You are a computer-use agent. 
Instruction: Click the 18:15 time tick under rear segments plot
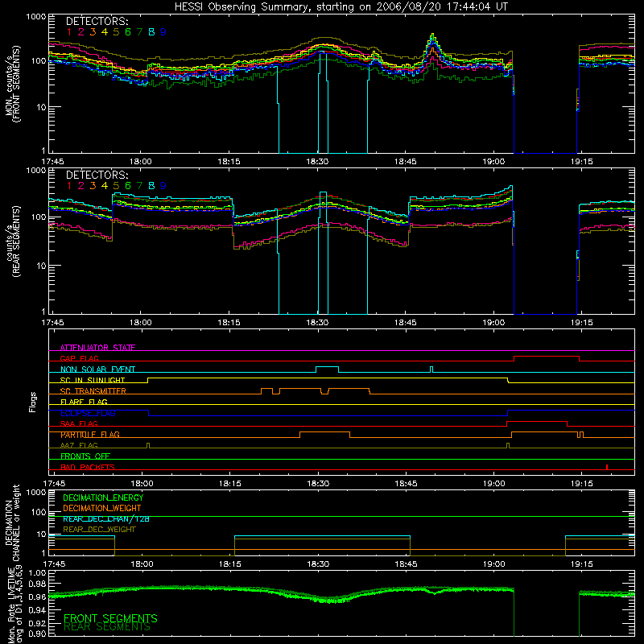pyautogui.click(x=229, y=323)
